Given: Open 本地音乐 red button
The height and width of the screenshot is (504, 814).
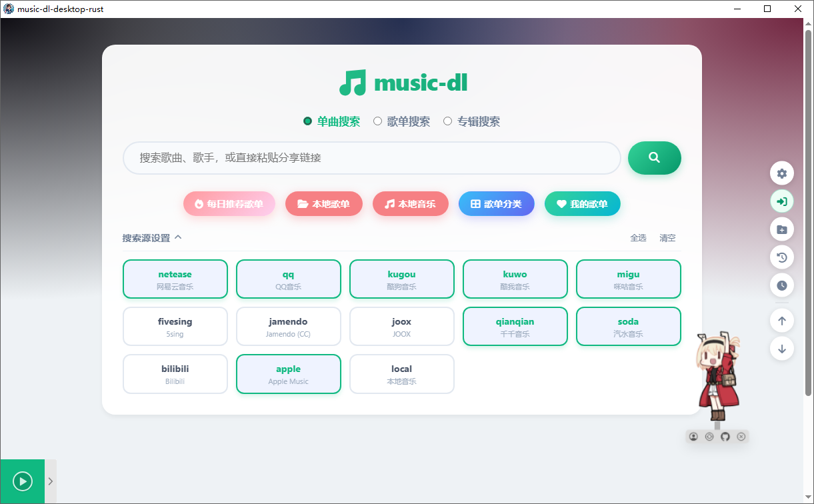Looking at the screenshot, I should [411, 204].
